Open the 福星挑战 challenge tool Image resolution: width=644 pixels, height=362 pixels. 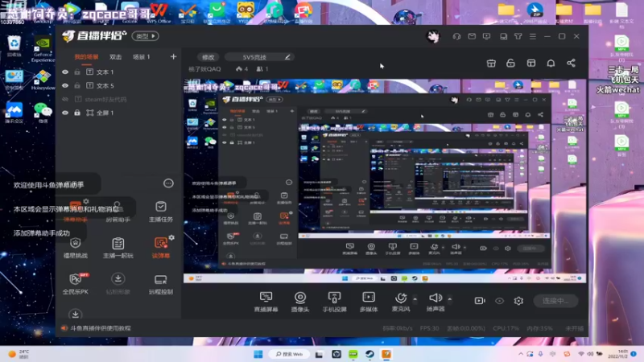coord(75,248)
